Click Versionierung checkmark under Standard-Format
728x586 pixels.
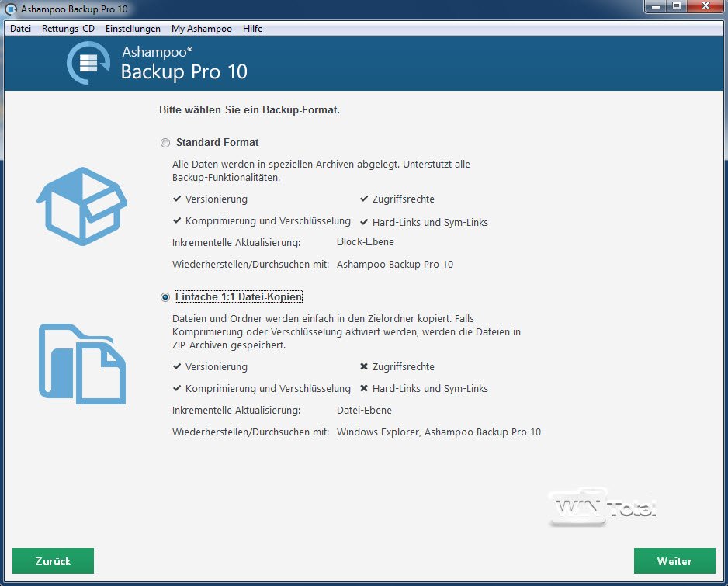(177, 199)
